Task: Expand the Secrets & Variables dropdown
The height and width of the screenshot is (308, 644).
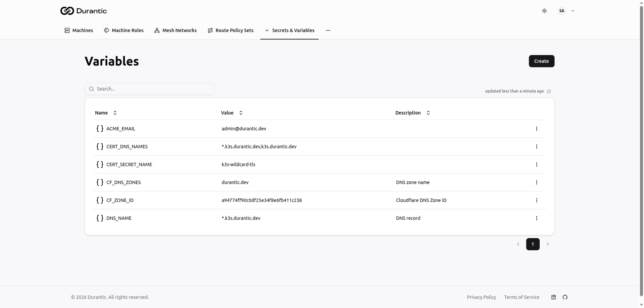Action: coord(289,30)
